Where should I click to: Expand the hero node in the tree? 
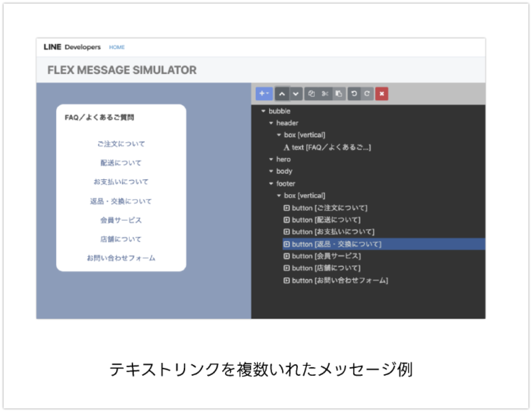point(271,159)
